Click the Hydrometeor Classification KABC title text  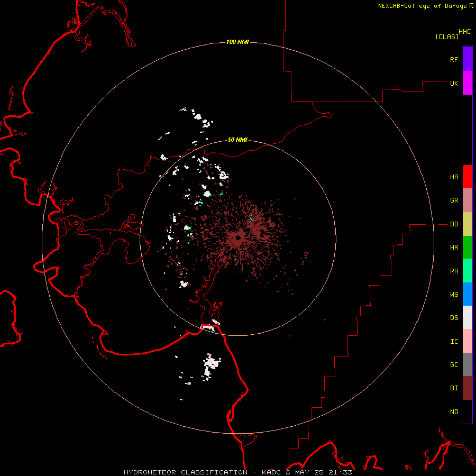click(x=237, y=472)
